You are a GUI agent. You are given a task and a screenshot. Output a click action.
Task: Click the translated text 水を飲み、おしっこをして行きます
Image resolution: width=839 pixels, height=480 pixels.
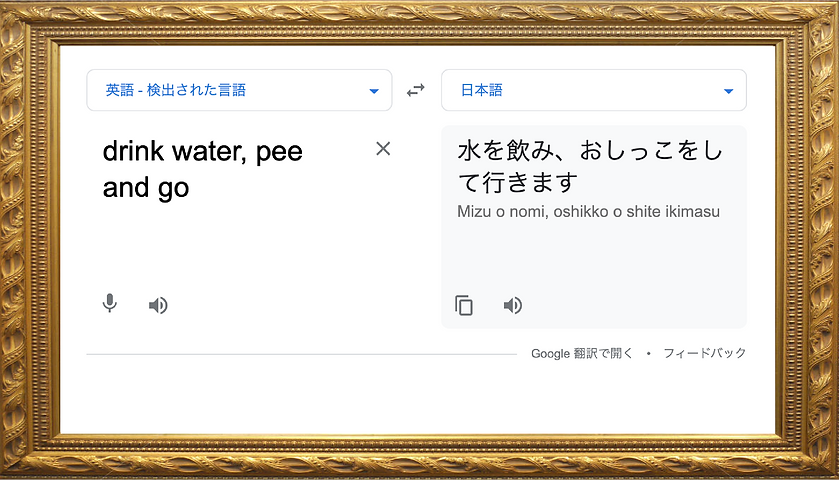(590, 167)
